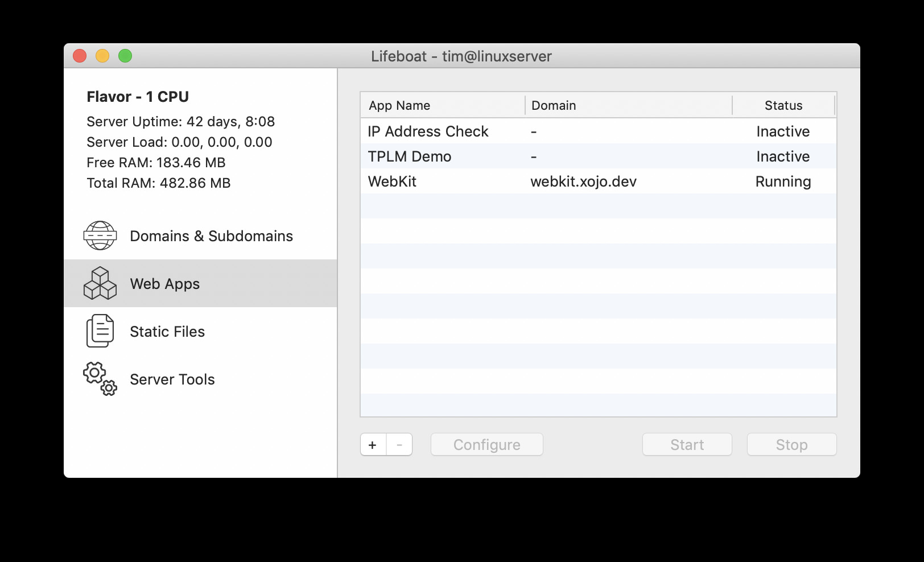
Task: Click the Stop button
Action: (x=792, y=445)
